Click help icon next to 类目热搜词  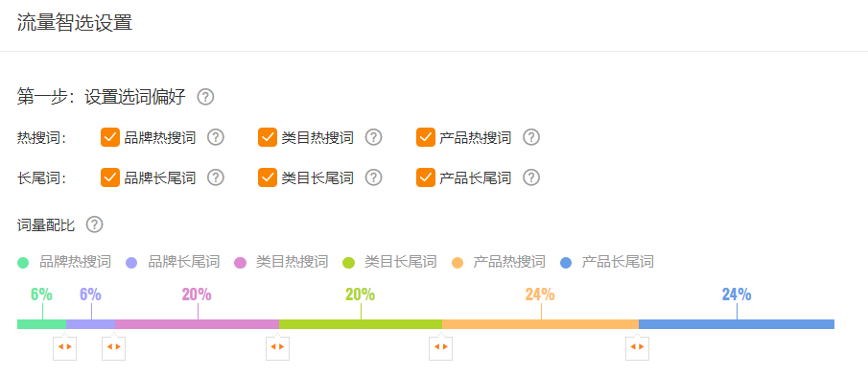tap(374, 137)
